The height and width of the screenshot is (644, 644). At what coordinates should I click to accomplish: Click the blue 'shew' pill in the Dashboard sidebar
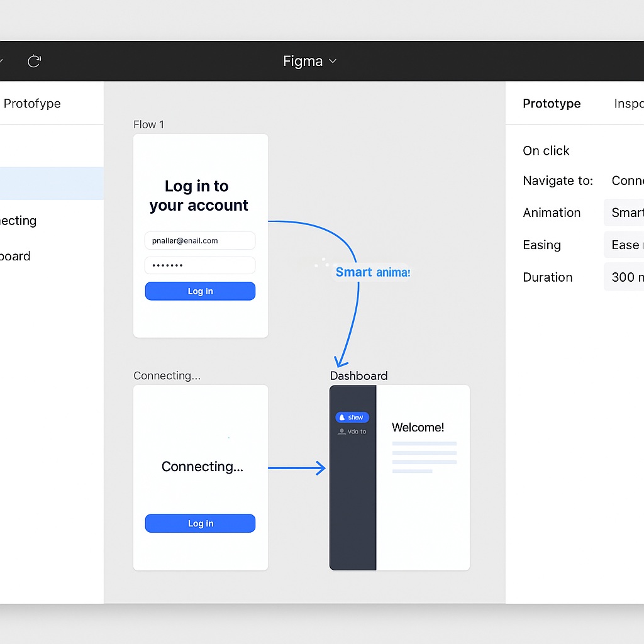tap(352, 417)
